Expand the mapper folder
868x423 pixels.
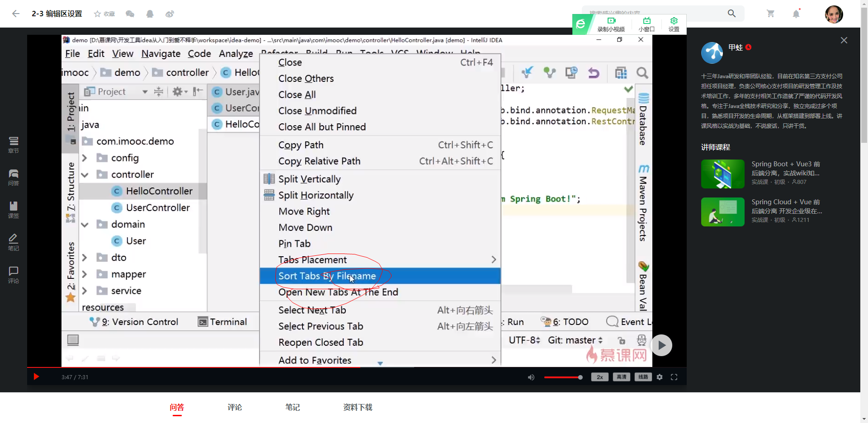85,274
